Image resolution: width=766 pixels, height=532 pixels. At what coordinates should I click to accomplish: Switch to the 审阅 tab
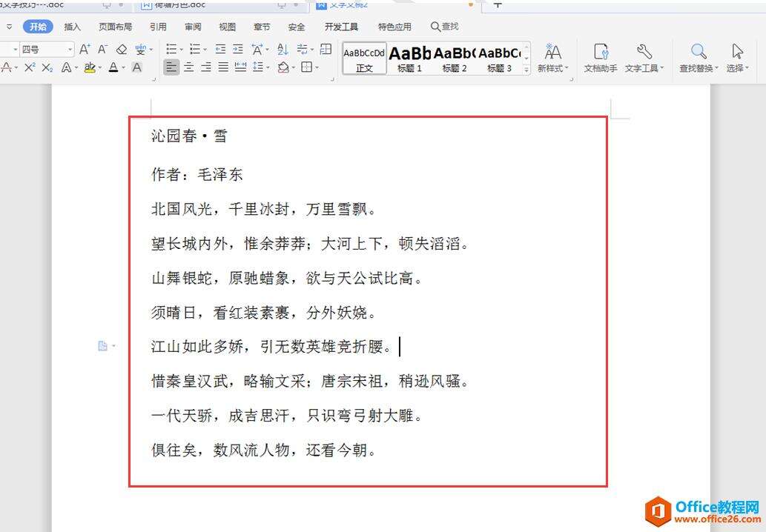tap(193, 27)
